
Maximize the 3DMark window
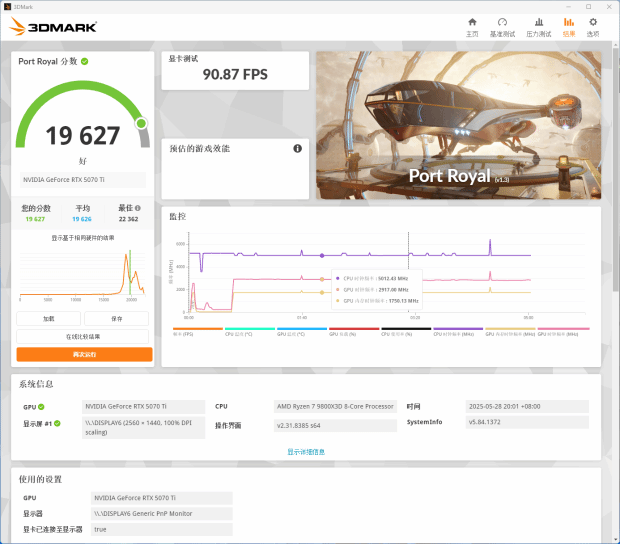pyautogui.click(x=588, y=7)
